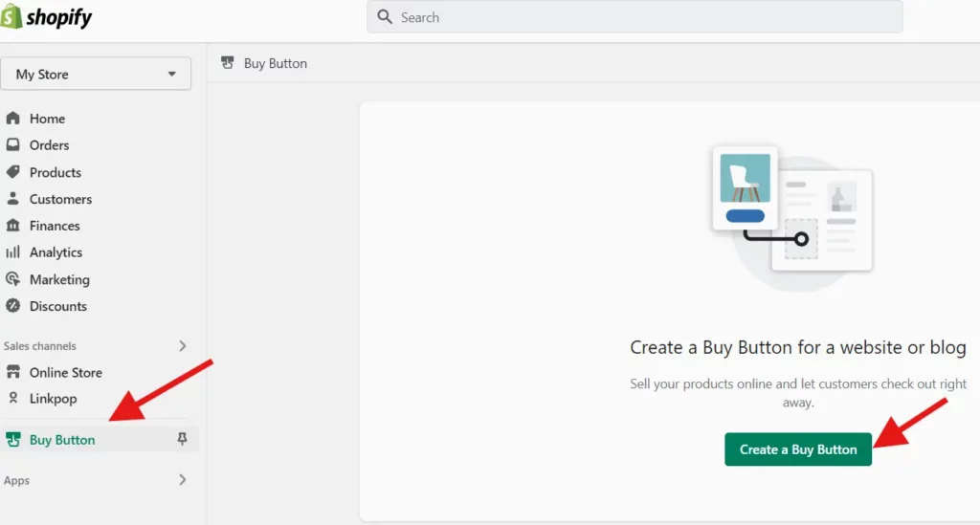The image size is (980, 525).
Task: Expand the Sales channels chevron
Action: click(x=183, y=346)
